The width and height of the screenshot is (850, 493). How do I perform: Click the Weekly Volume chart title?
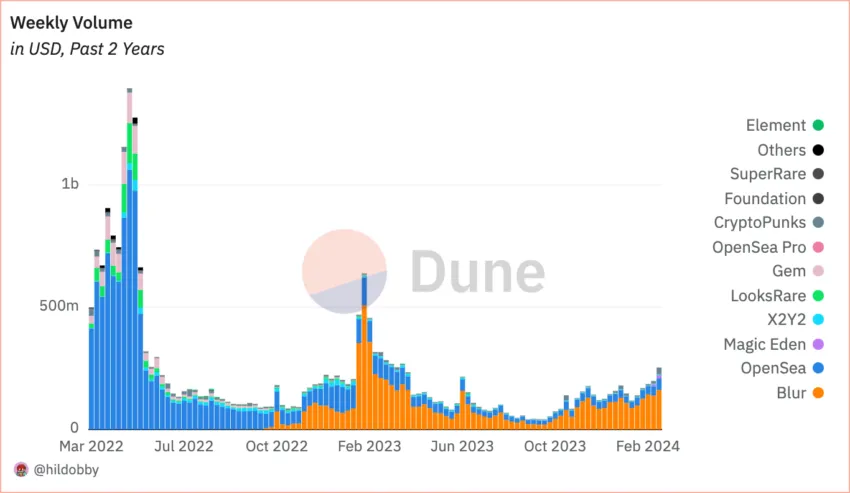coord(71,23)
